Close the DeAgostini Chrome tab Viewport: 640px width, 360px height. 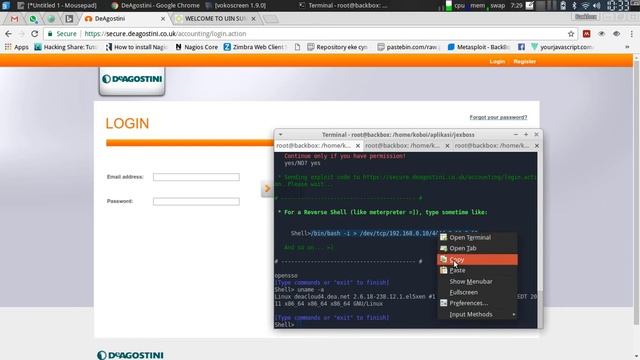pos(163,19)
